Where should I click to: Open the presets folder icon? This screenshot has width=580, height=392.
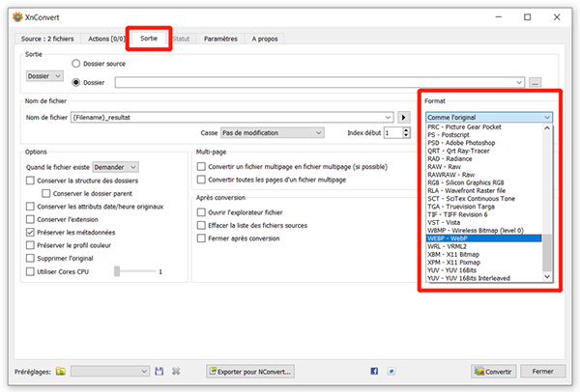(61, 372)
